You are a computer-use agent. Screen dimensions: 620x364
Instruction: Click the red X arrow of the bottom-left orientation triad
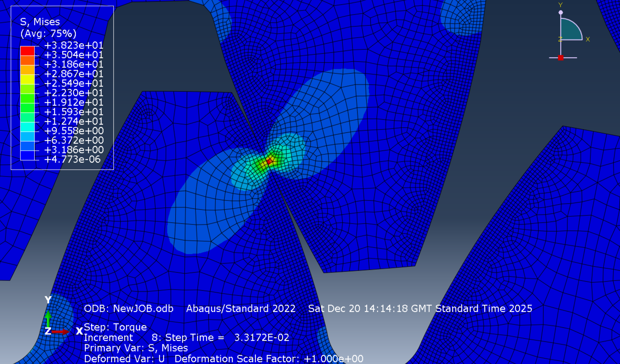[x=61, y=332]
